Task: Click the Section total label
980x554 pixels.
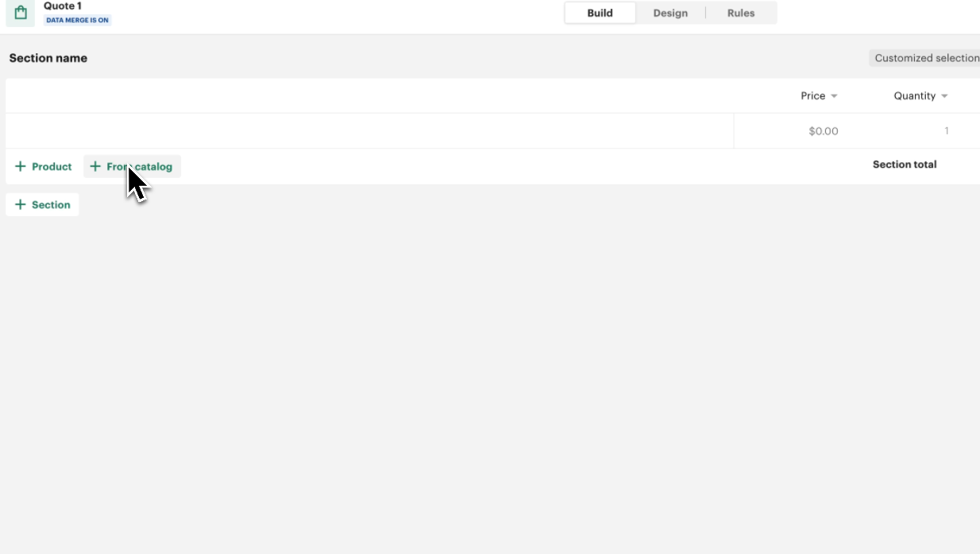Action: point(904,165)
